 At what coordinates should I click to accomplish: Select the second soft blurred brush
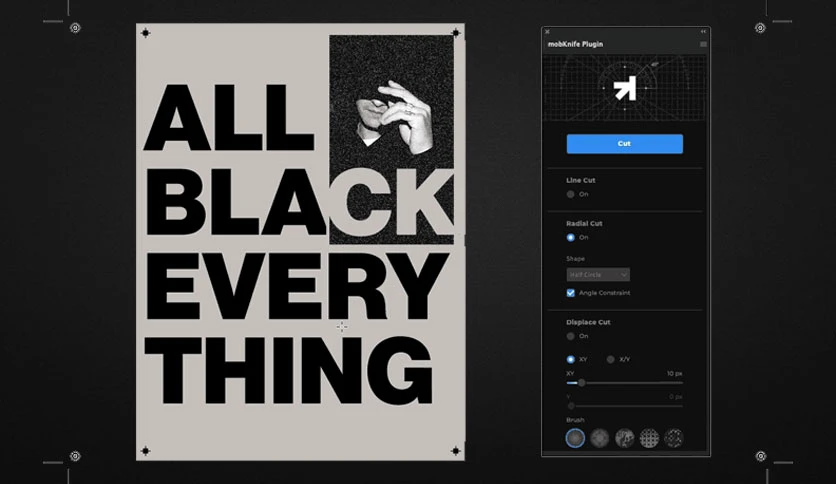(x=600, y=438)
